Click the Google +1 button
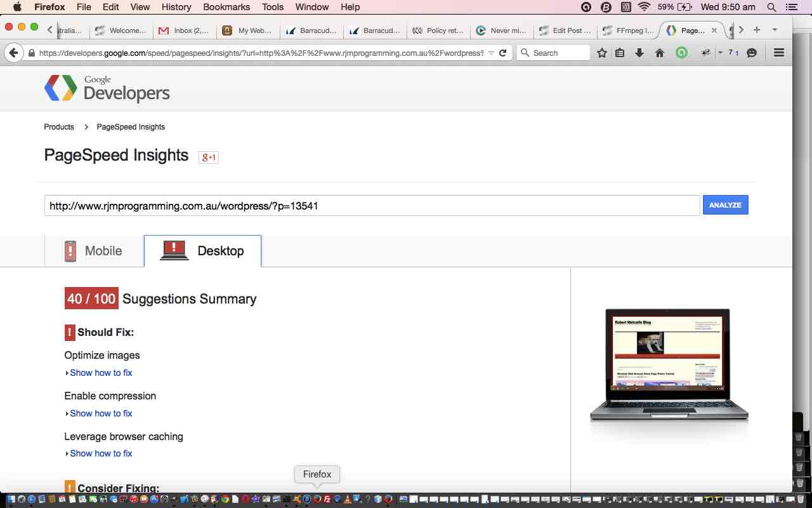This screenshot has width=812, height=508. tap(209, 157)
